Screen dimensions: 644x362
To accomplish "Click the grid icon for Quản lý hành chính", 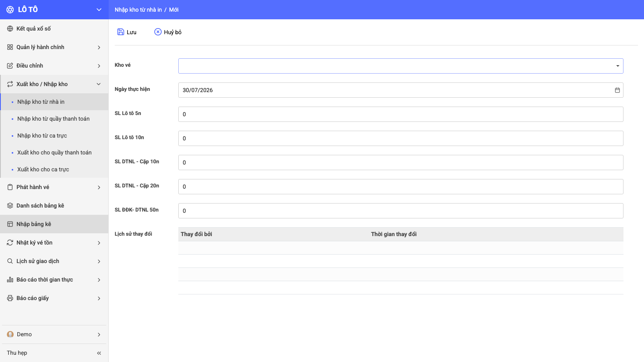I will [10, 47].
